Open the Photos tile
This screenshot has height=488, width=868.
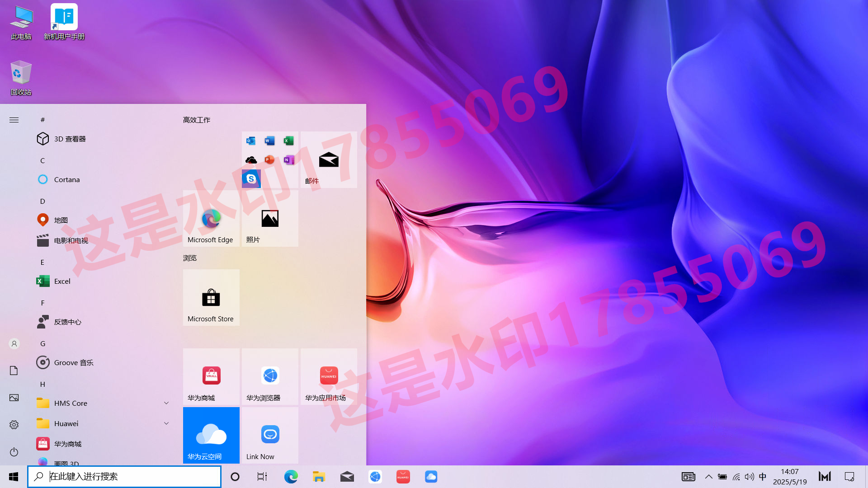tap(270, 219)
